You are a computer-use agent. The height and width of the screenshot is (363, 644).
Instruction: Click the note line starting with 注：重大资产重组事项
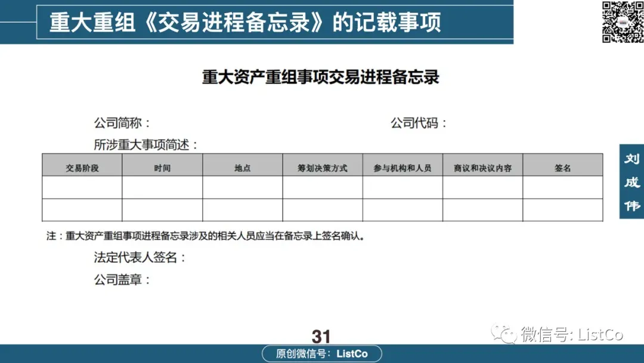click(205, 236)
